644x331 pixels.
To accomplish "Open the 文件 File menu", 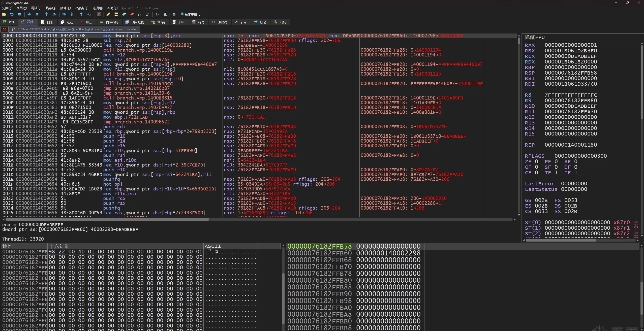I will tap(7, 8).
